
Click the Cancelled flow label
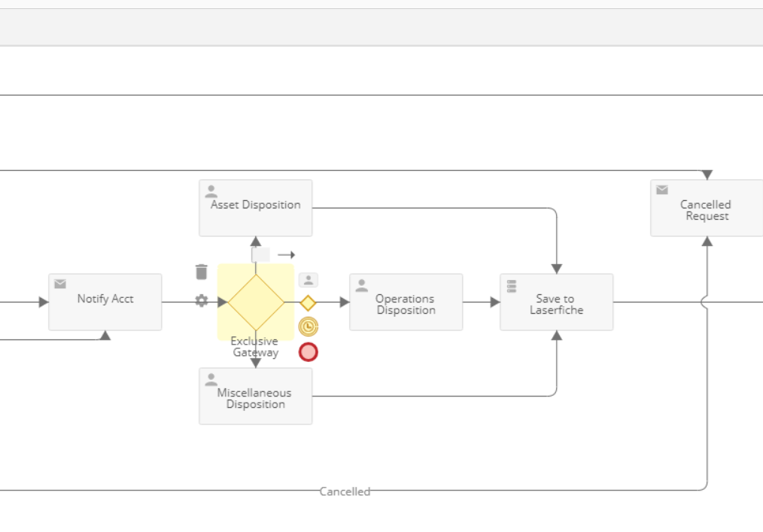click(x=345, y=491)
